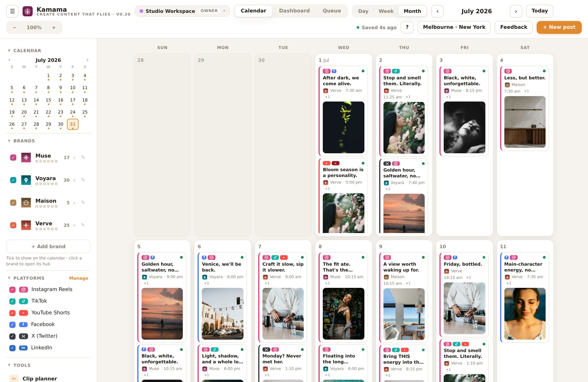Viewport: 588px width, 382px height.
Task: Click the New post button
Action: coord(559,27)
